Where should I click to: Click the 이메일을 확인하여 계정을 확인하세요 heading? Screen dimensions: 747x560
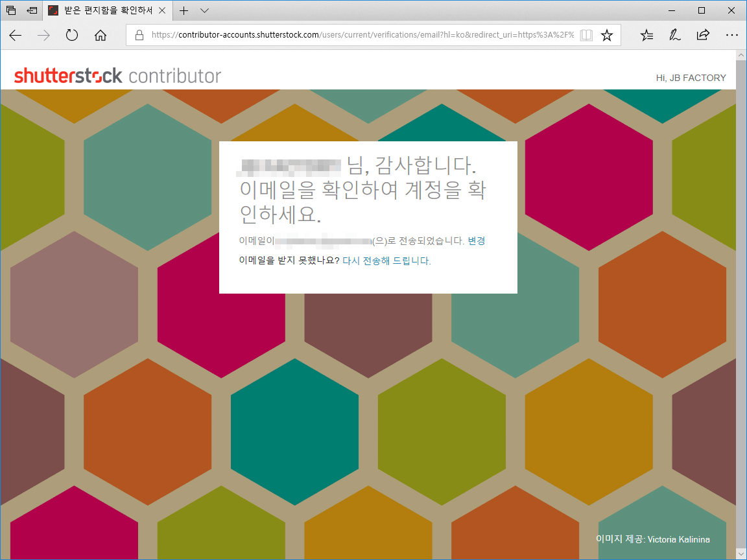click(362, 203)
